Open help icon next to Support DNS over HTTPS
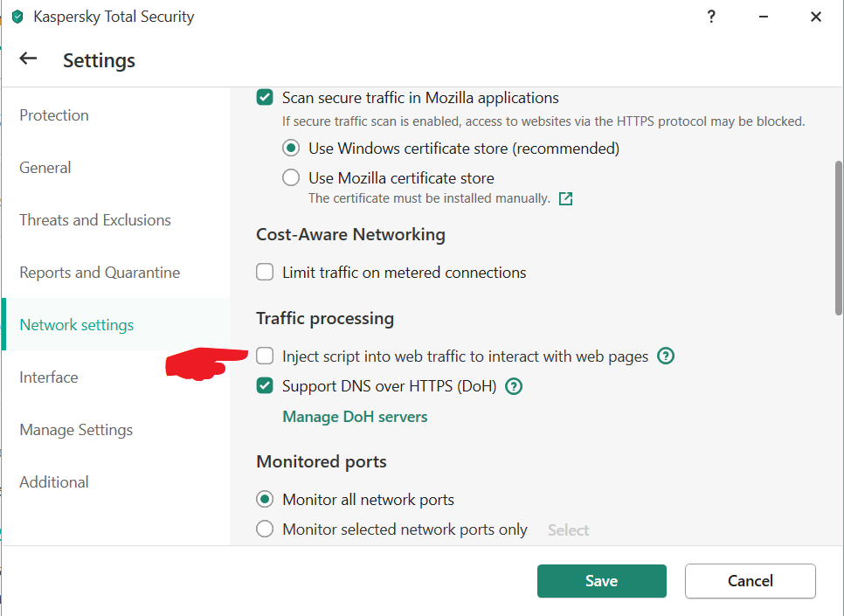 (x=514, y=386)
